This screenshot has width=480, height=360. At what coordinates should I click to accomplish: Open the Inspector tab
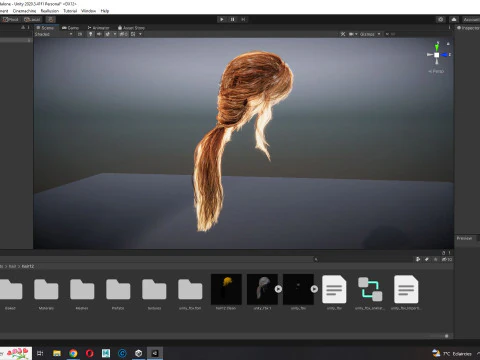coord(468,28)
